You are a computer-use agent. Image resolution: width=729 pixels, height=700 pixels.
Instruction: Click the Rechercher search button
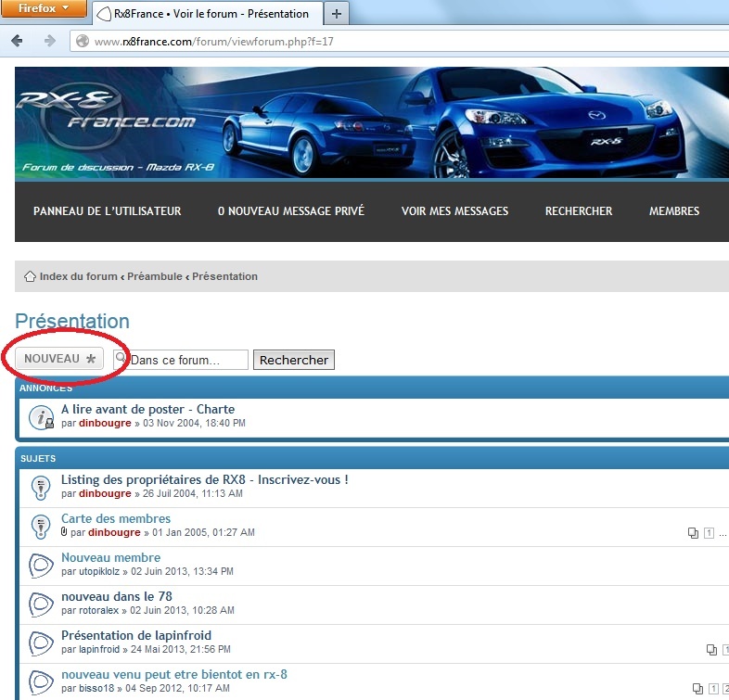tap(294, 360)
